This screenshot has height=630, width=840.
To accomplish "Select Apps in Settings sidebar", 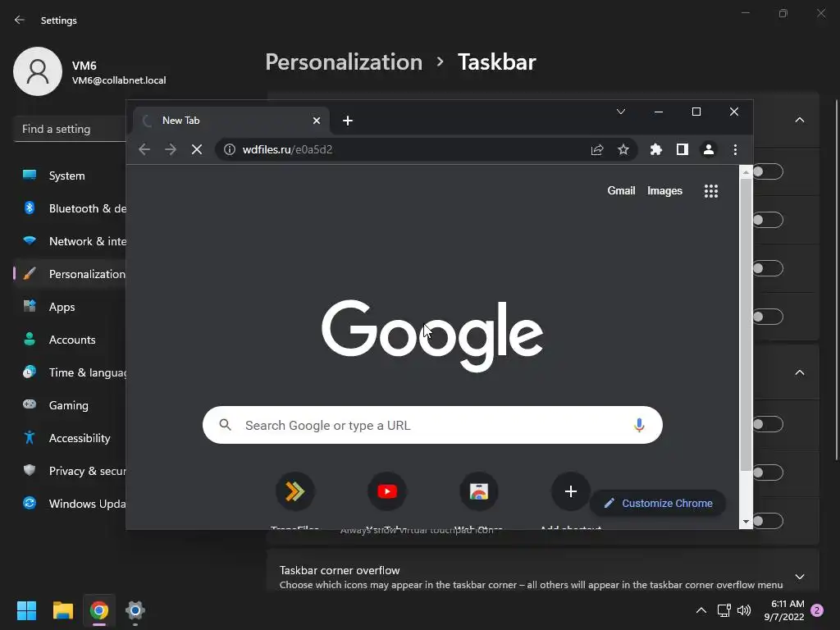I will 70,307.
